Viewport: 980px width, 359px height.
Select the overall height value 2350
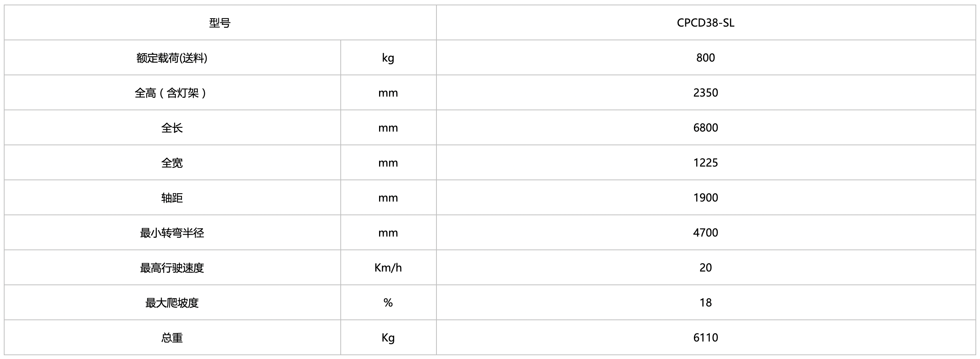[705, 93]
